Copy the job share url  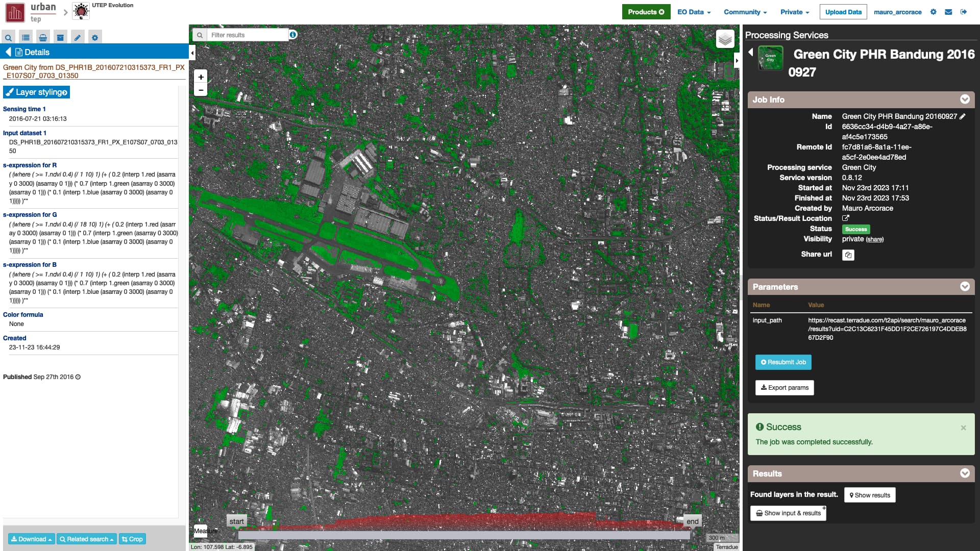(x=848, y=255)
